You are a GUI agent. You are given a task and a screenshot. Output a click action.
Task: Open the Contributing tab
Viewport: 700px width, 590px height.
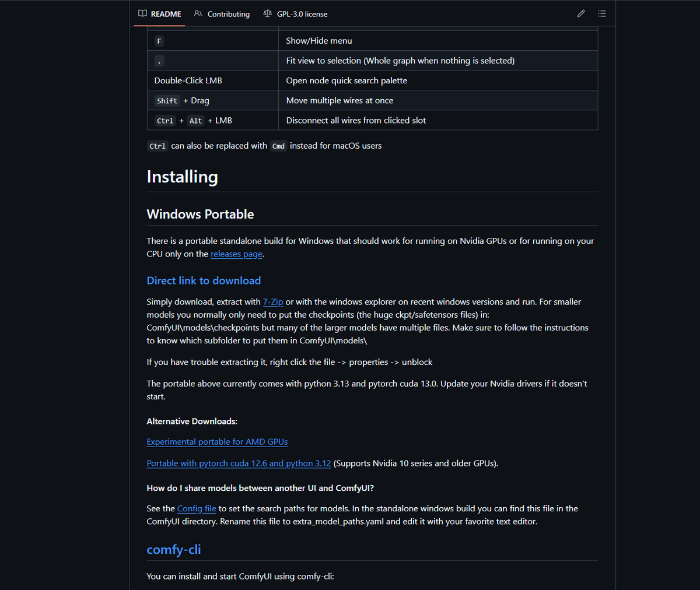(x=228, y=14)
